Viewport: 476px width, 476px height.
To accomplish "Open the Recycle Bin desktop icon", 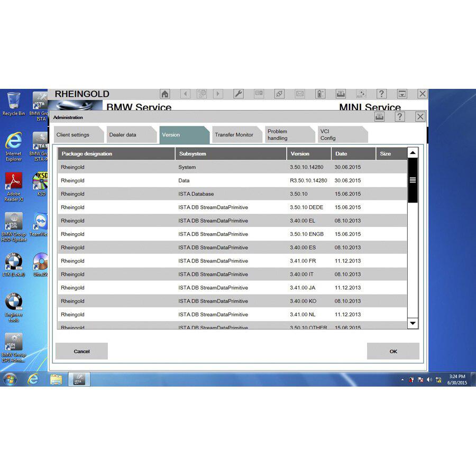I will [14, 104].
